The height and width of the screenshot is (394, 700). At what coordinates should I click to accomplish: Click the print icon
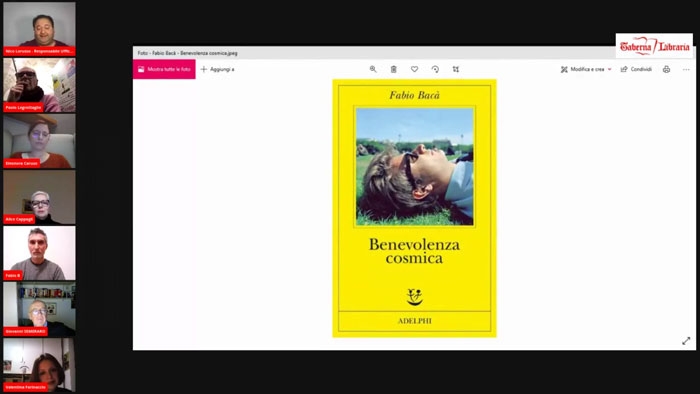click(666, 69)
